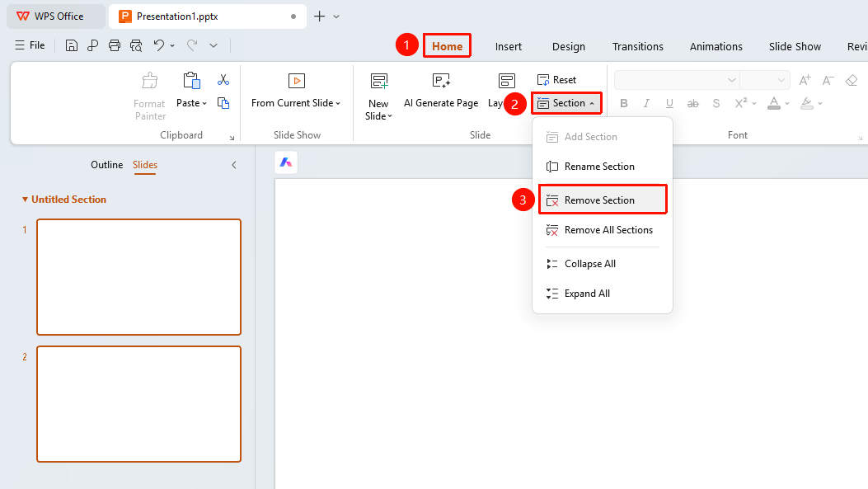
Task: Open a new tab with plus button
Action: click(x=319, y=16)
